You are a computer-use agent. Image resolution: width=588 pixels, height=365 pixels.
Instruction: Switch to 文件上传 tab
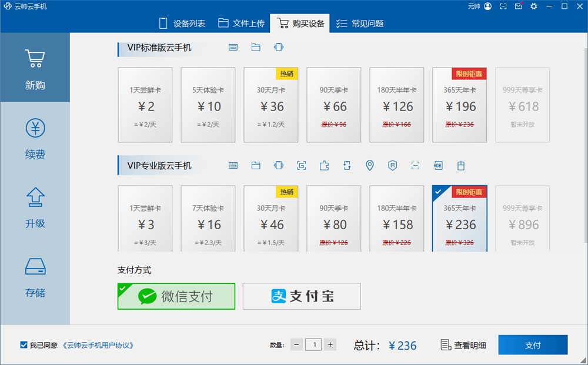[242, 24]
